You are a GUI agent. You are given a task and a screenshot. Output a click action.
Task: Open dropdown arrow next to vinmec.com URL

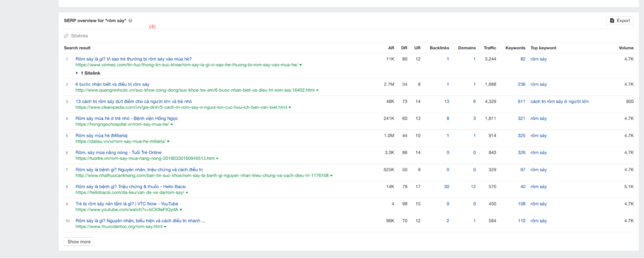click(301, 65)
